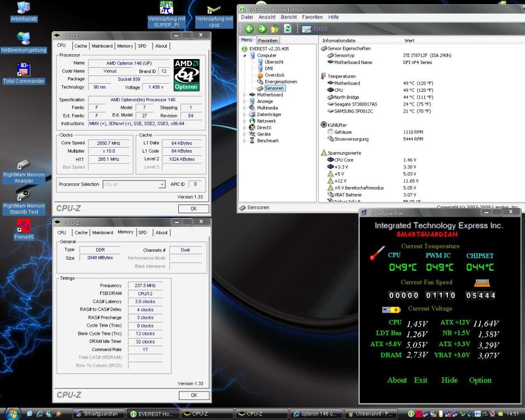525x420 pixels.
Task: Select Energieoptionen in EVEREST tree
Action: tap(281, 81)
